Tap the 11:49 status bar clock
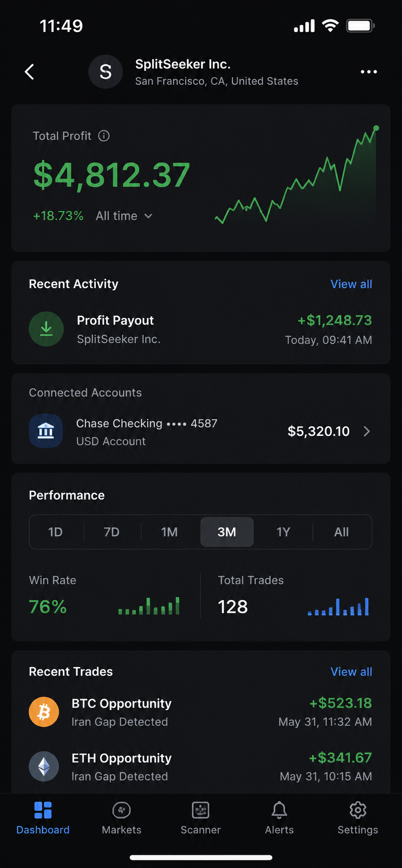The height and width of the screenshot is (868, 402). (61, 26)
